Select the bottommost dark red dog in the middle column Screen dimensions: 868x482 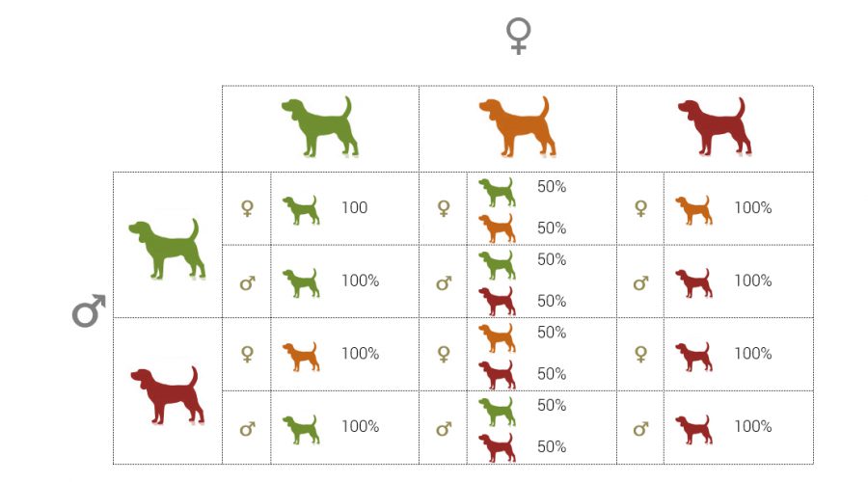pyautogui.click(x=497, y=447)
